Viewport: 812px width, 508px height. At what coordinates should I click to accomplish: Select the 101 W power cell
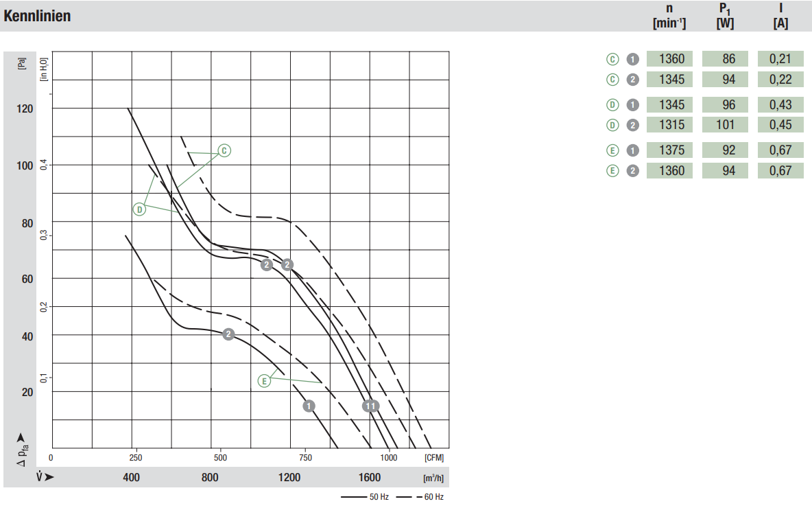pos(725,124)
